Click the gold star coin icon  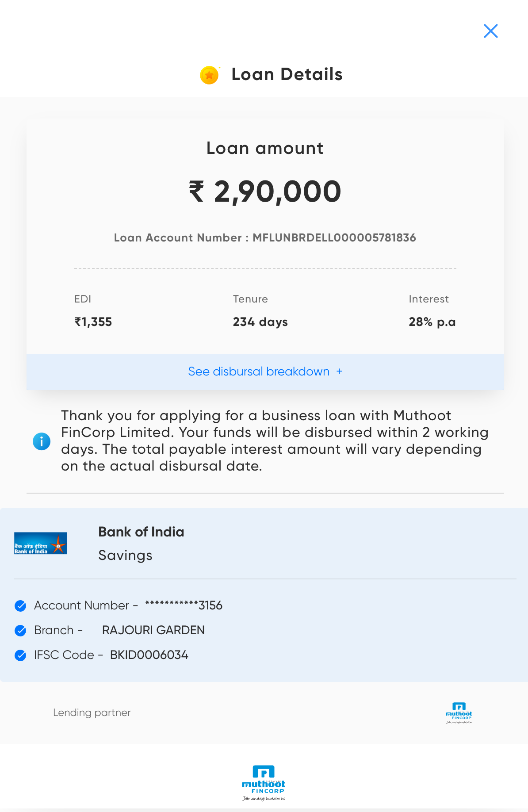point(210,75)
